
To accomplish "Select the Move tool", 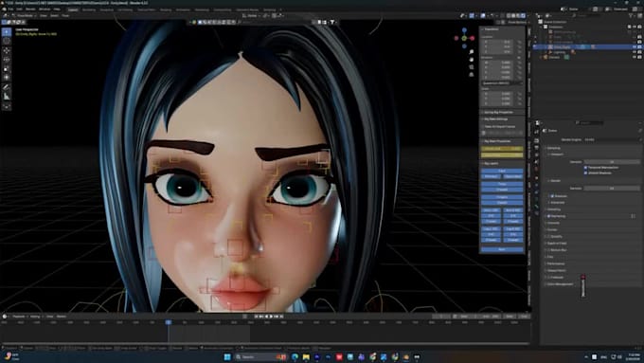I will 7,51.
